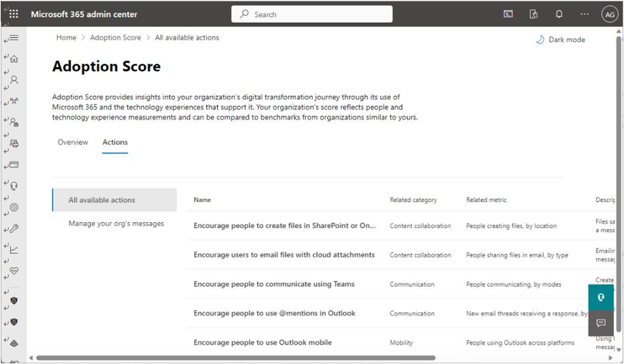Go to Home breadcrumb link
624x364 pixels.
(x=66, y=37)
